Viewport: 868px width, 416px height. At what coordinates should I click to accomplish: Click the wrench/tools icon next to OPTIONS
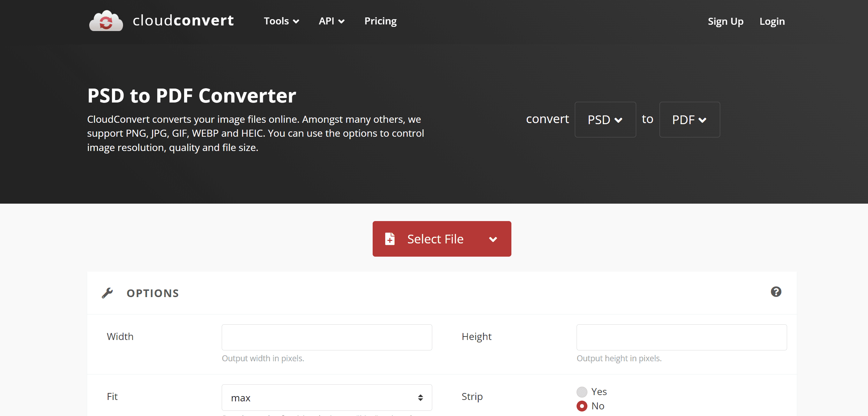pos(108,293)
